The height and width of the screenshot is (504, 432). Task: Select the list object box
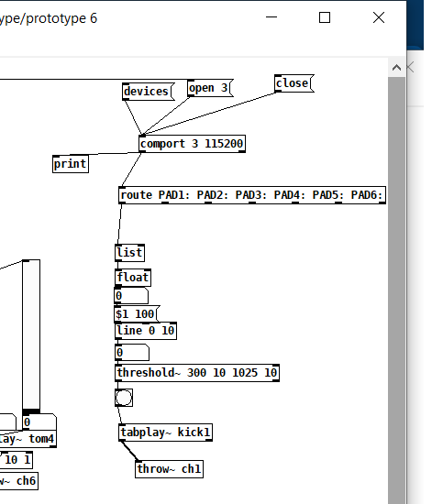[129, 253]
